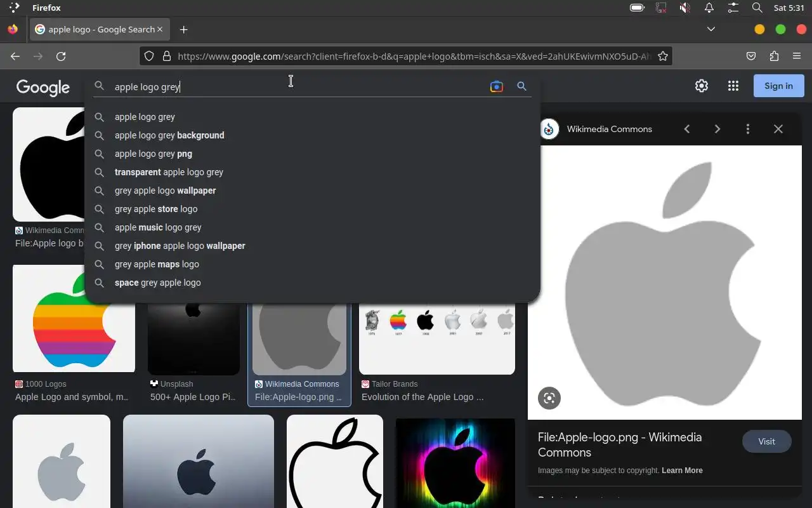The height and width of the screenshot is (508, 812).
Task: Click Google Lens icon on preview image
Action: [x=549, y=398]
